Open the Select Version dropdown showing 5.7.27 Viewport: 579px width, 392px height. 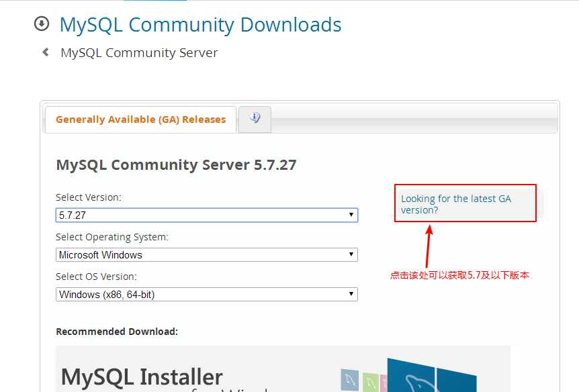coord(207,215)
